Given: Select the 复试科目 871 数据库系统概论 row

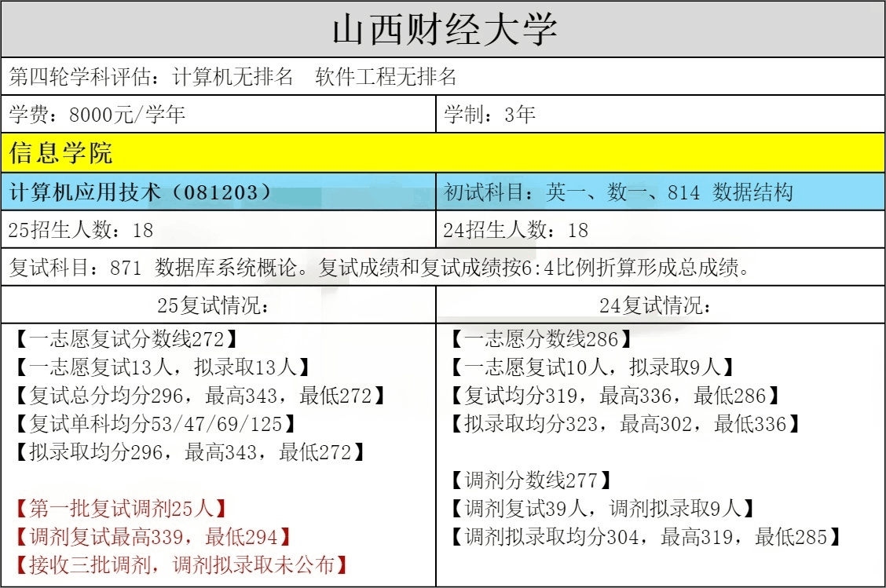Looking at the screenshot, I should point(377,268).
